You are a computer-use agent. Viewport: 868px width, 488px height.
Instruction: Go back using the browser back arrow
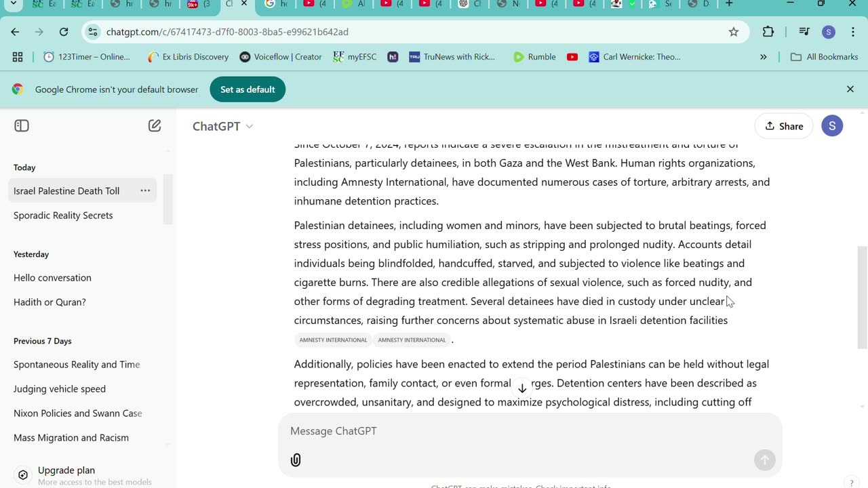[15, 32]
